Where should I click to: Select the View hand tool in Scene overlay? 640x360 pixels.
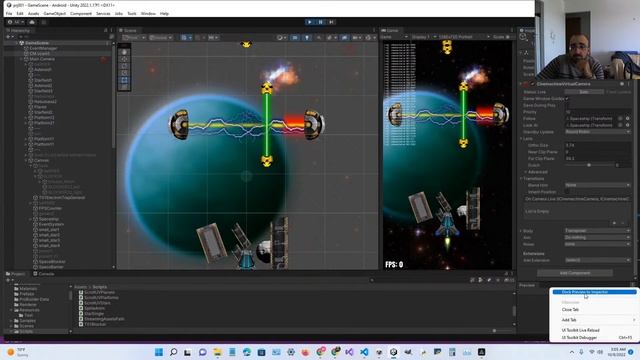124,52
